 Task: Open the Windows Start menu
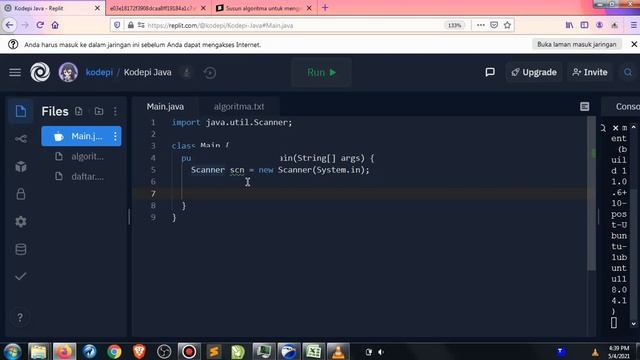12,351
